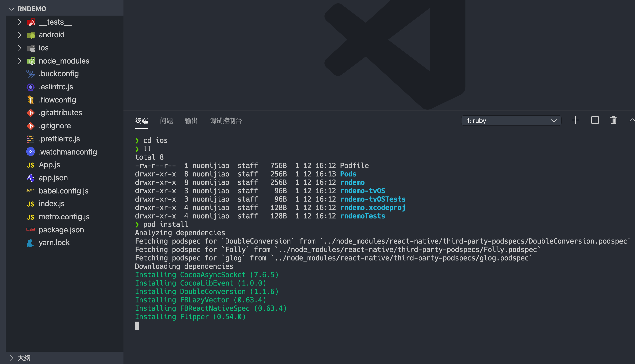
Task: Click the JS icon beside App.js
Action: (31, 165)
